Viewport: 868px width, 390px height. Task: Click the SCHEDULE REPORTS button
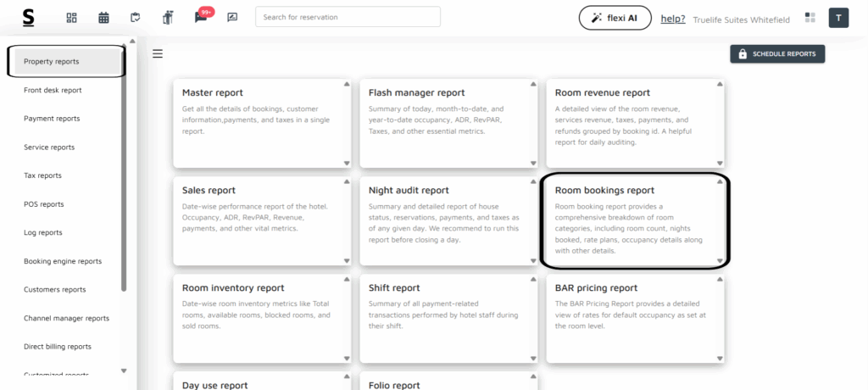click(x=777, y=54)
